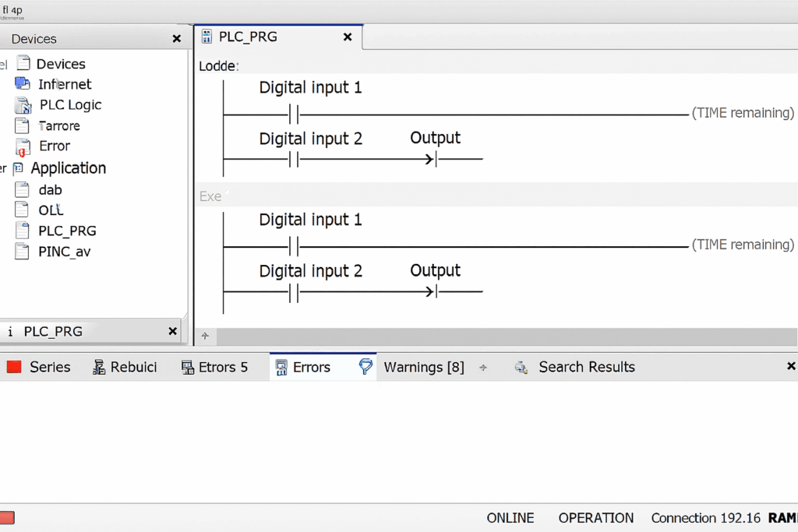The height and width of the screenshot is (532, 798).
Task: Select the Application node
Action: click(69, 167)
